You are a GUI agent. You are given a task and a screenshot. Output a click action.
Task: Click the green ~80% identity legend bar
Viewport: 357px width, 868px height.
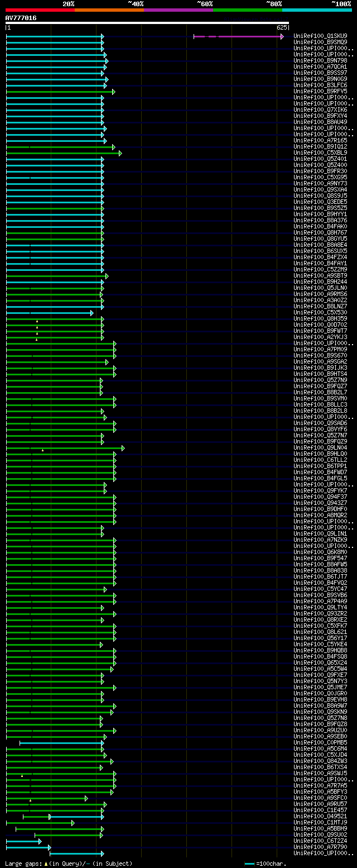[x=247, y=9]
